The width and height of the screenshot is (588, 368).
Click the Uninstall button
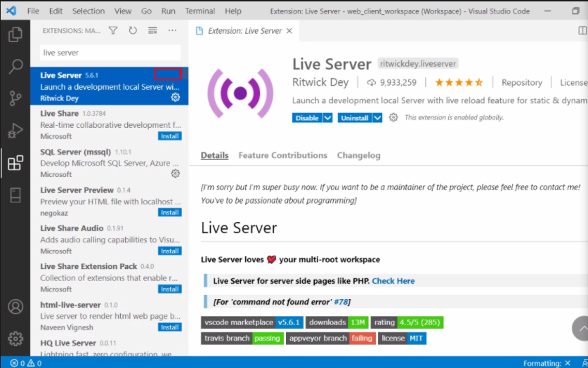355,118
